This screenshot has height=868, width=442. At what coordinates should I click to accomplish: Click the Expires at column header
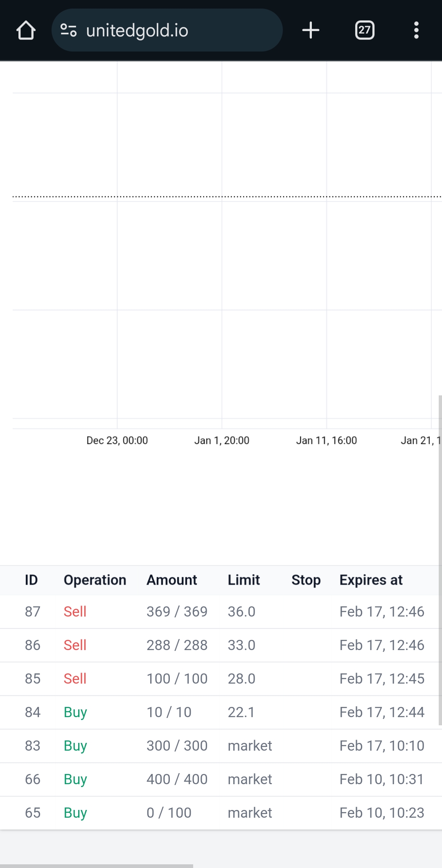tap(371, 580)
